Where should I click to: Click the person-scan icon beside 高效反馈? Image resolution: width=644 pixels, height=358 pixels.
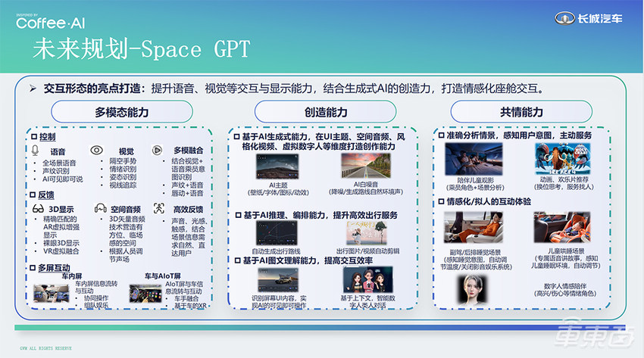tap(159, 208)
